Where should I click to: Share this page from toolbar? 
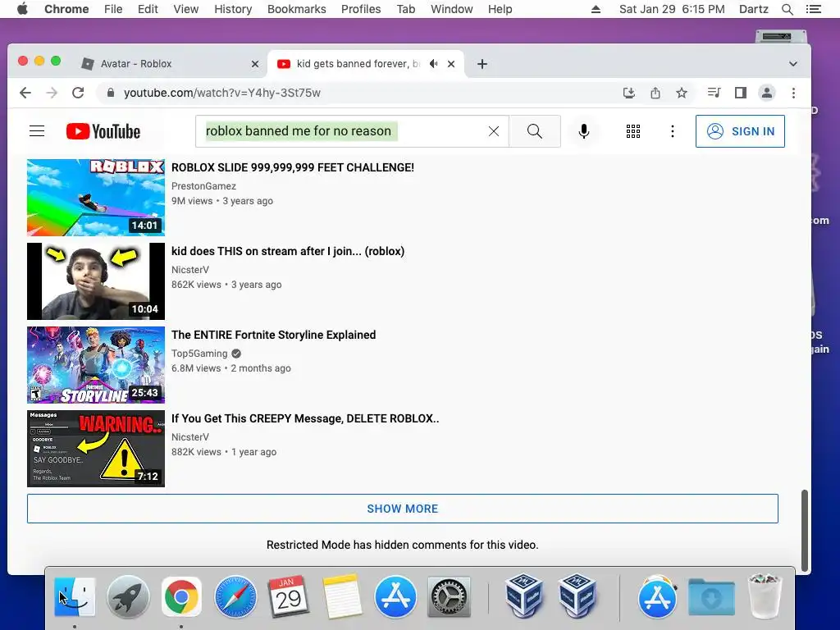(655, 93)
